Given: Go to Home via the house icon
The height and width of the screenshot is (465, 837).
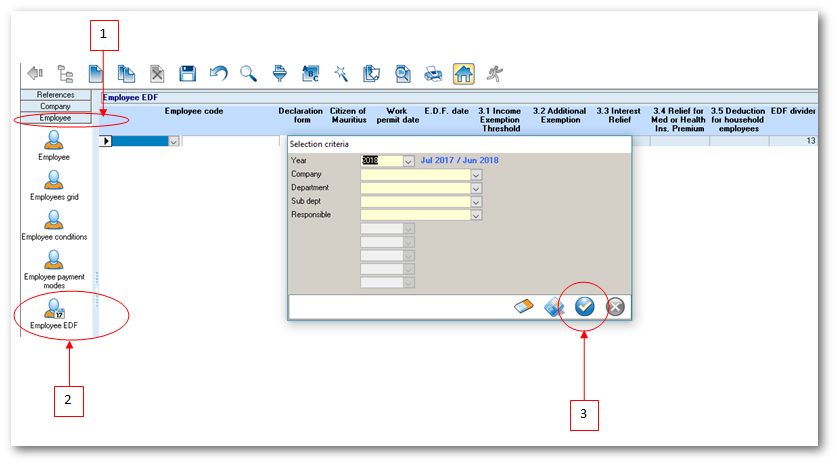Looking at the screenshot, I should (464, 73).
